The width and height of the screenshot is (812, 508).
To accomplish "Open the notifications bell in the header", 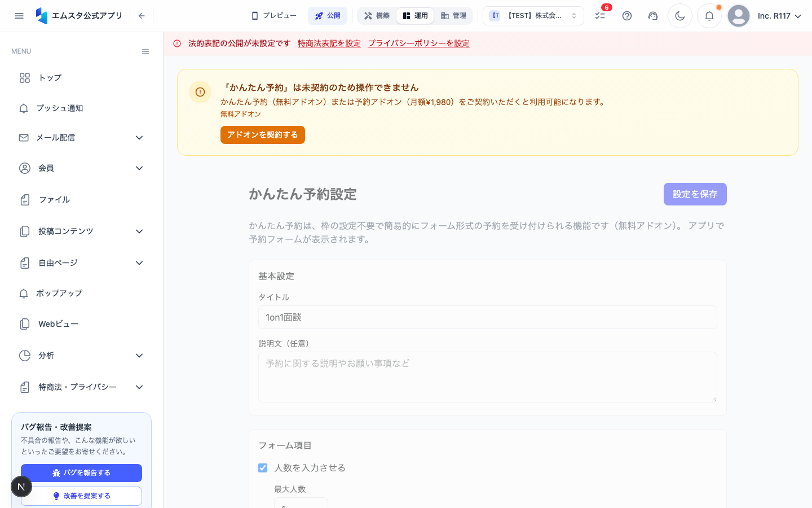I will [709, 16].
